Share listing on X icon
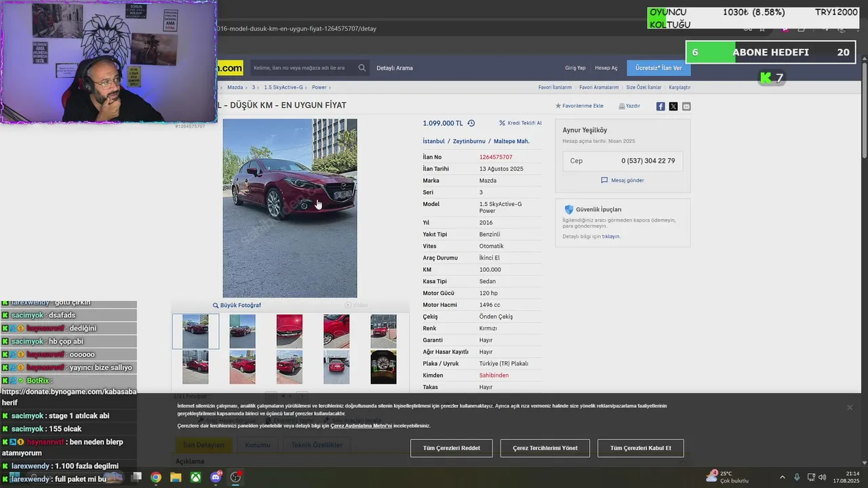The image size is (868, 488). tap(673, 106)
